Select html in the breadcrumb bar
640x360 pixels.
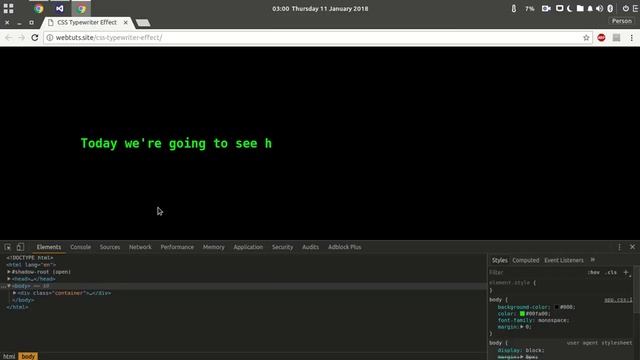pyautogui.click(x=9, y=356)
